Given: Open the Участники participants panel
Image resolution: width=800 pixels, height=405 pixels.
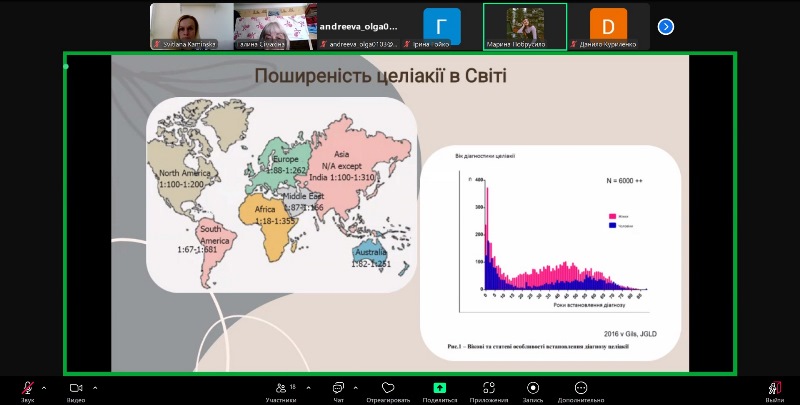Looking at the screenshot, I should 280,389.
